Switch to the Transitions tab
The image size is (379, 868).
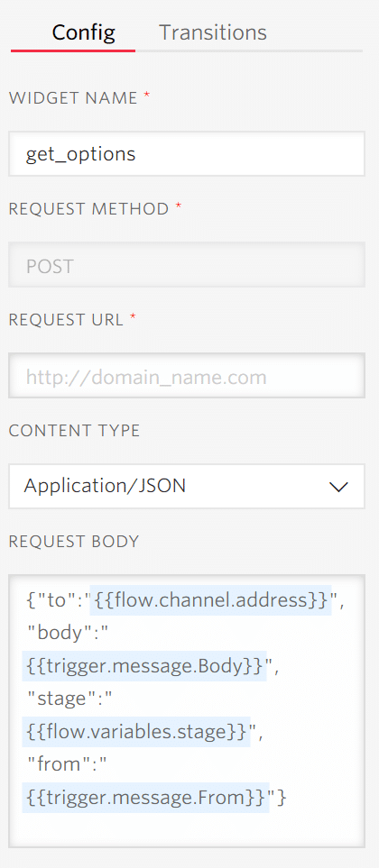click(213, 32)
